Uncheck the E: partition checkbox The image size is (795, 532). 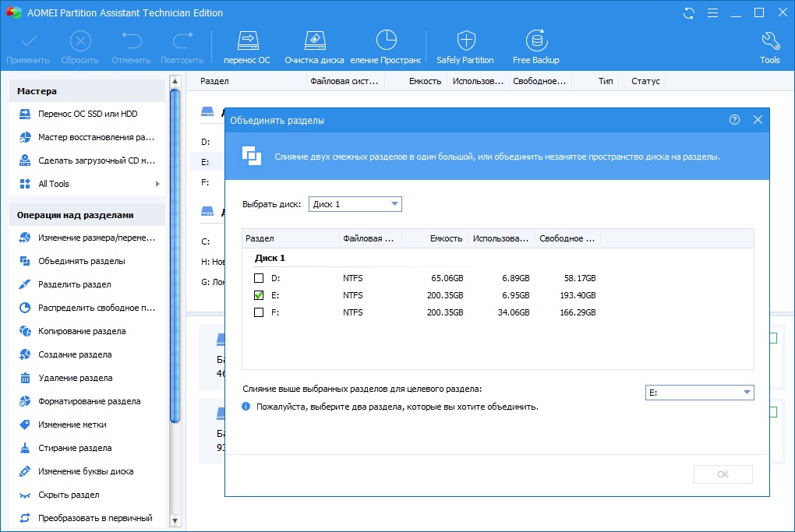(x=259, y=295)
